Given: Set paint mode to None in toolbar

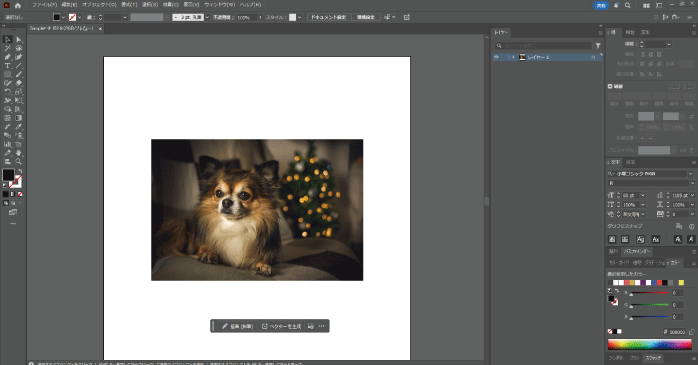Looking at the screenshot, I should 20,194.
